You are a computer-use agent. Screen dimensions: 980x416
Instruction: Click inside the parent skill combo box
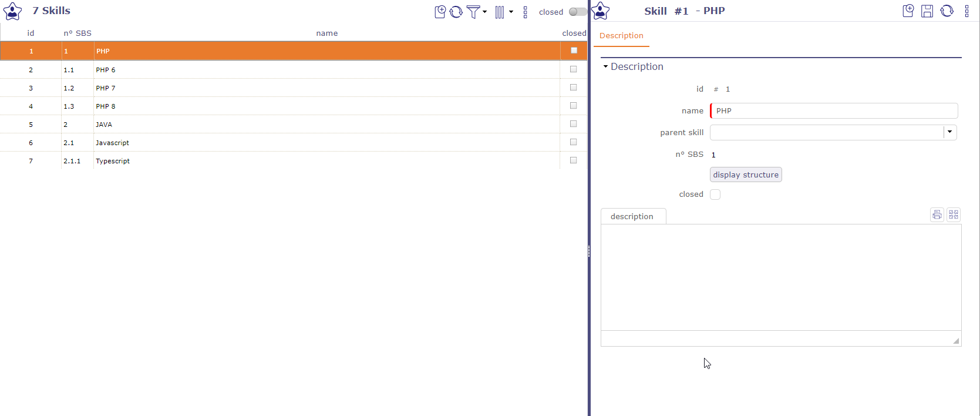point(827,132)
